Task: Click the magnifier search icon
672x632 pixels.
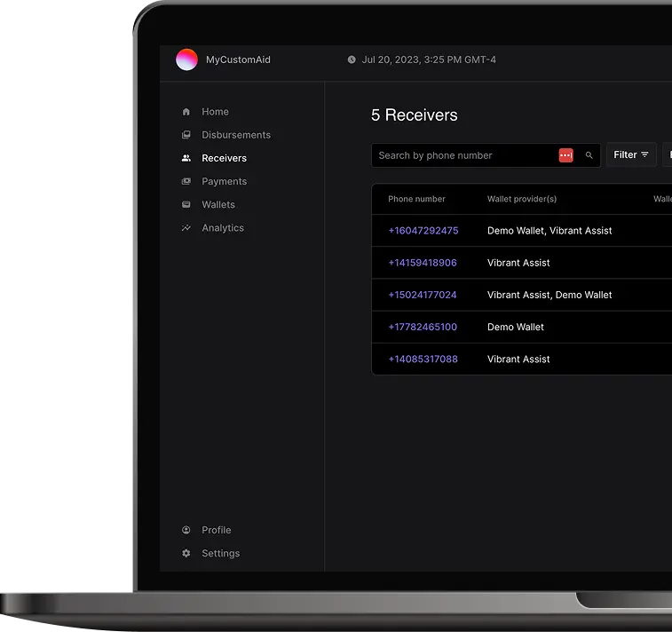Action: point(589,155)
